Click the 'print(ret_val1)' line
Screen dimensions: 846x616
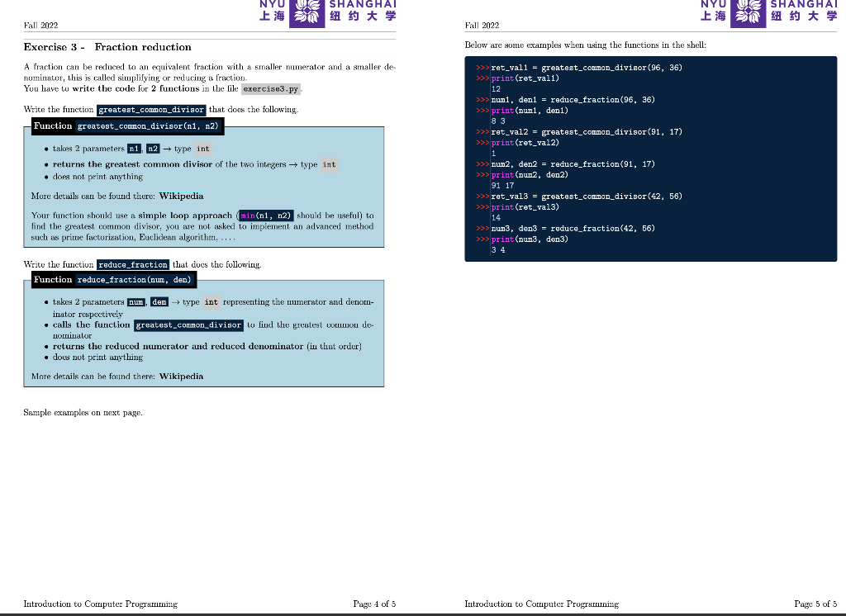(525, 78)
